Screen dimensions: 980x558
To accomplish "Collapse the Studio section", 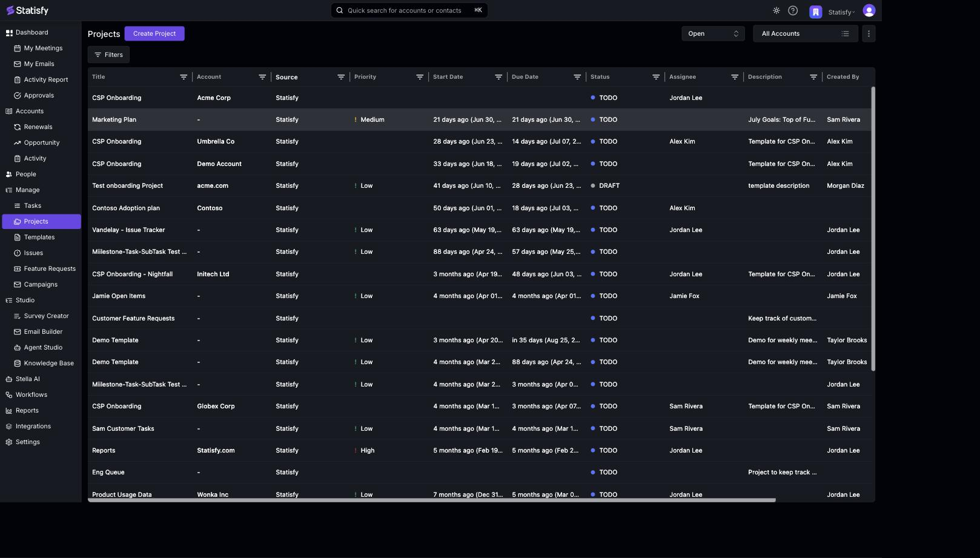I will point(25,300).
